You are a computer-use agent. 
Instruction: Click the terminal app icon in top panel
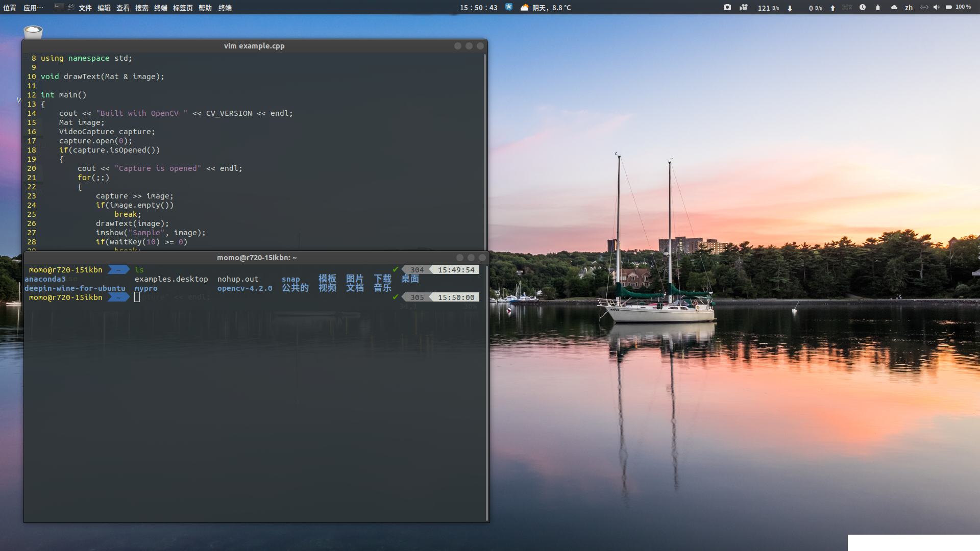(59, 7)
